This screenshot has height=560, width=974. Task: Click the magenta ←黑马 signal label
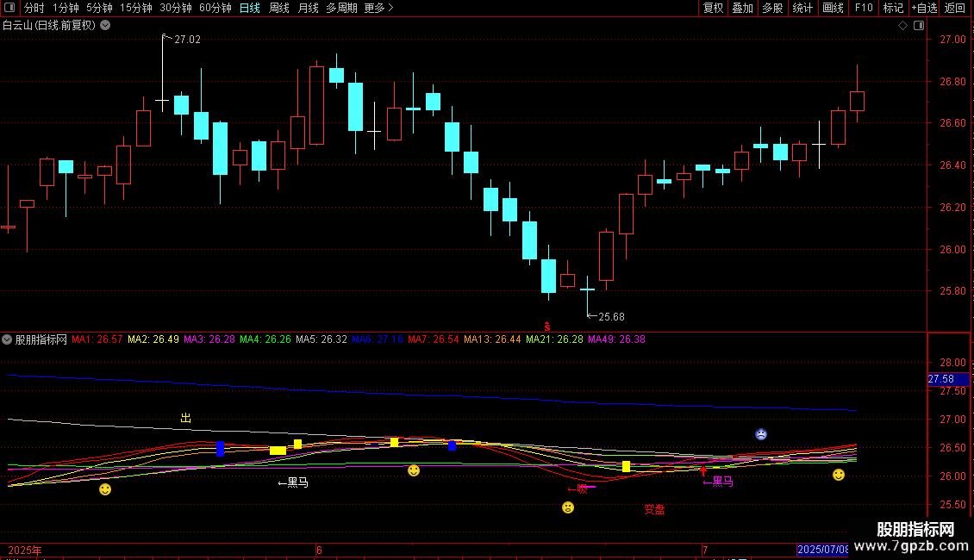(718, 481)
